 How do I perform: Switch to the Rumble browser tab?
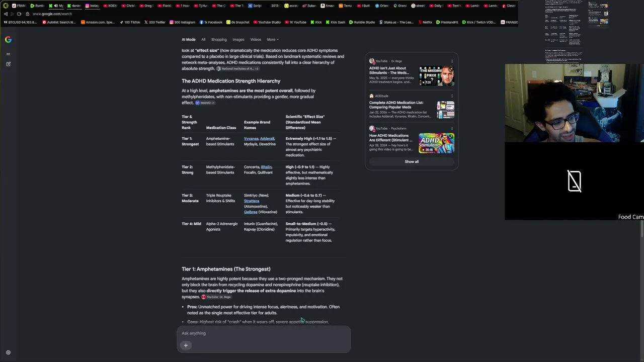click(x=37, y=6)
